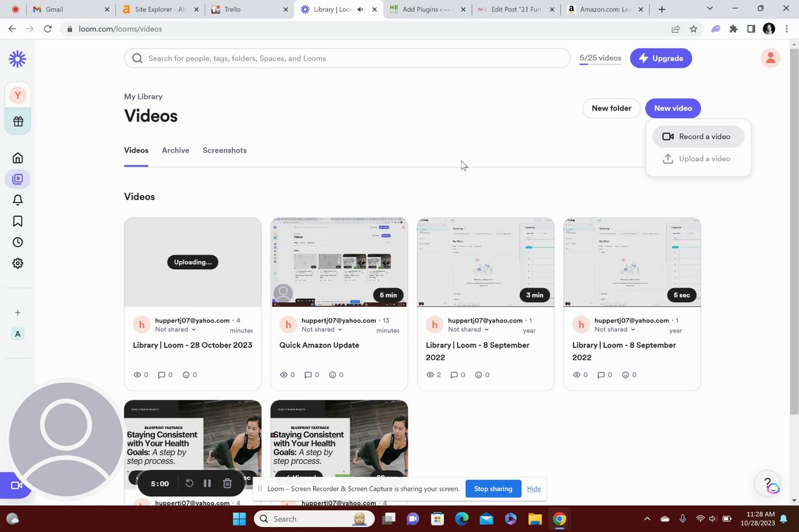This screenshot has width=799, height=532.
Task: Open the bookmark sidebar icon
Action: pyautogui.click(x=17, y=221)
